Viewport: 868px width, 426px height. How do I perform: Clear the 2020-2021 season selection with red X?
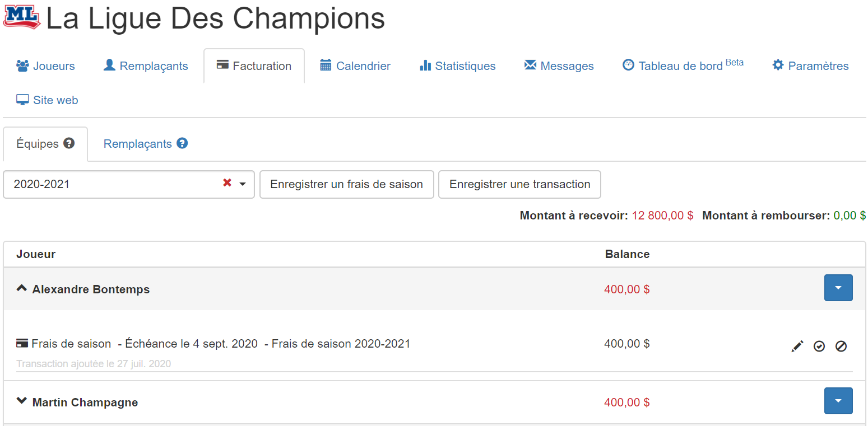tap(227, 183)
